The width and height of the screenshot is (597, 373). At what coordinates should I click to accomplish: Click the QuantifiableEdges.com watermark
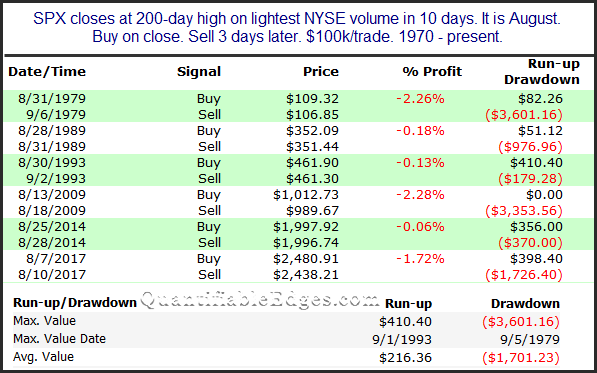click(260, 301)
